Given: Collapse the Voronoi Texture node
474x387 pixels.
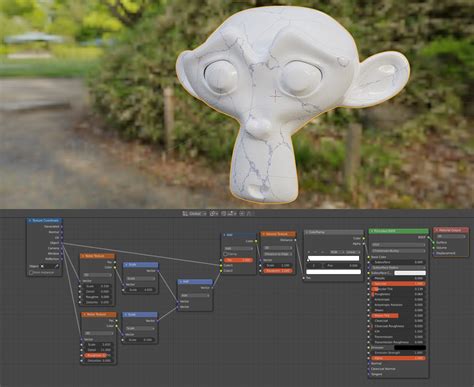Looking at the screenshot, I should (x=264, y=234).
